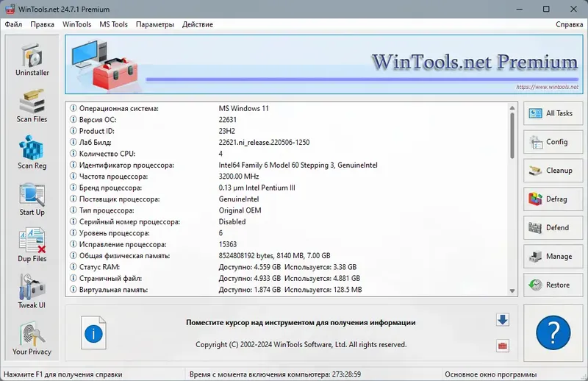
Task: Click the info icon beside Виртуальная память
Action: [x=73, y=289]
